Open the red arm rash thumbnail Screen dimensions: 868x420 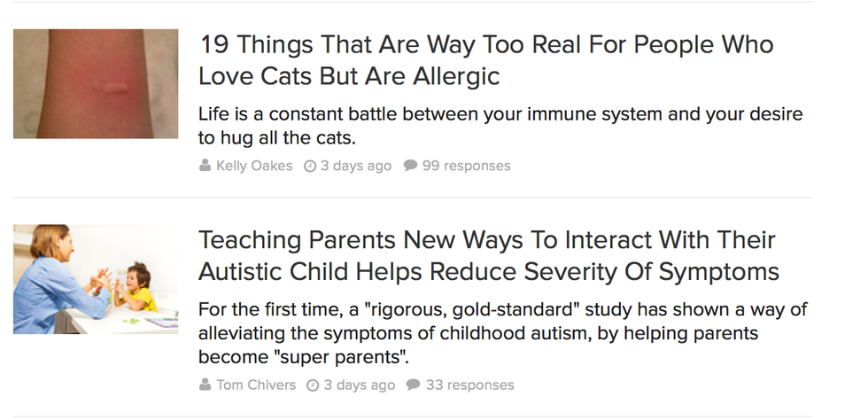(96, 84)
